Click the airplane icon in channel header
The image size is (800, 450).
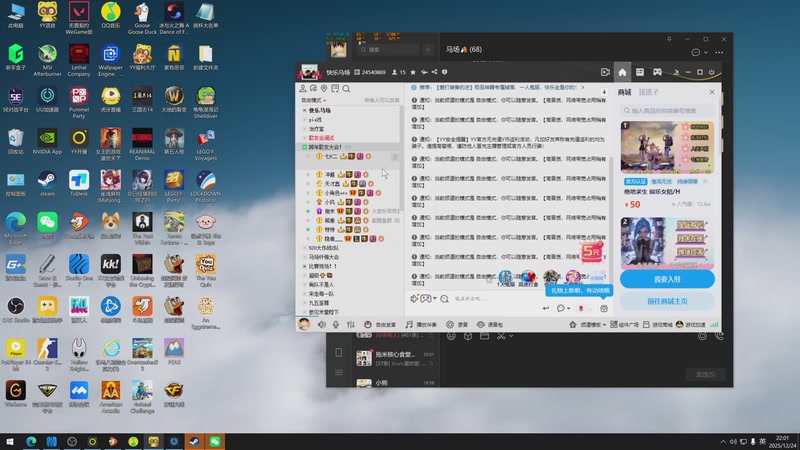coord(423,72)
